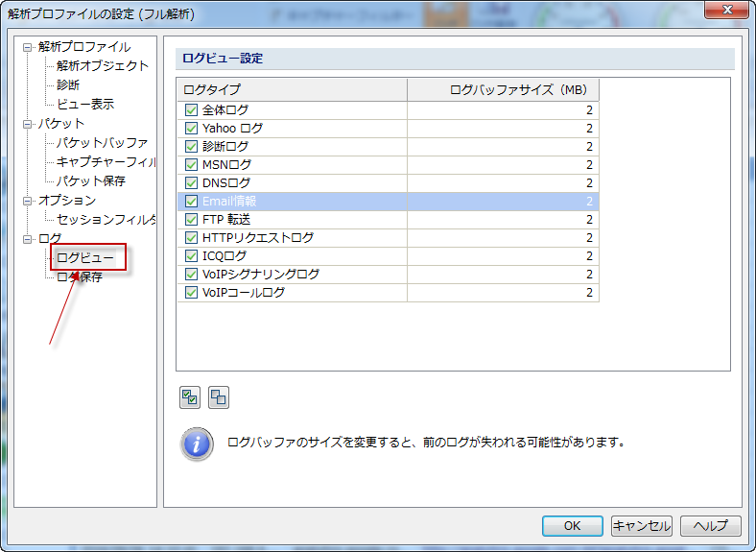This screenshot has width=756, height=552.
Task: Toggle the Yahoo ログ checkbox
Action: coord(191,129)
